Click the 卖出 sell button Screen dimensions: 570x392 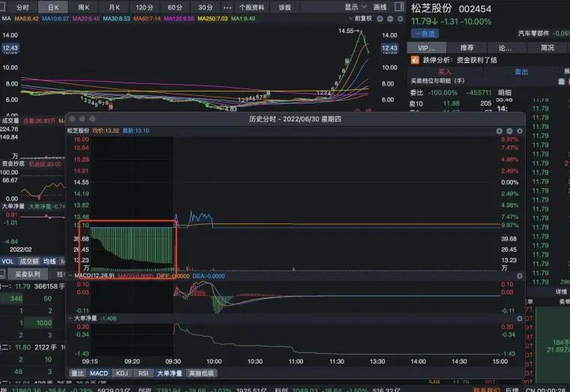pos(521,71)
